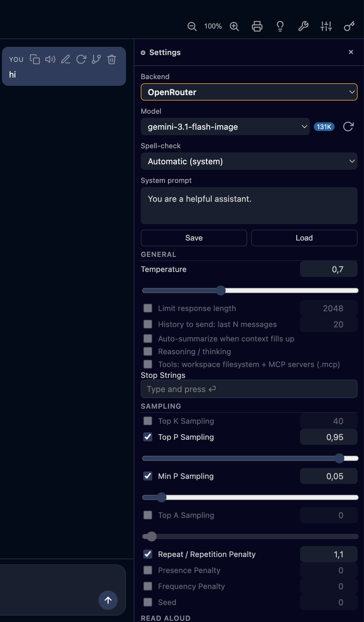364x622 pixels.
Task: Copy the 'hi' message
Action: 35,59
